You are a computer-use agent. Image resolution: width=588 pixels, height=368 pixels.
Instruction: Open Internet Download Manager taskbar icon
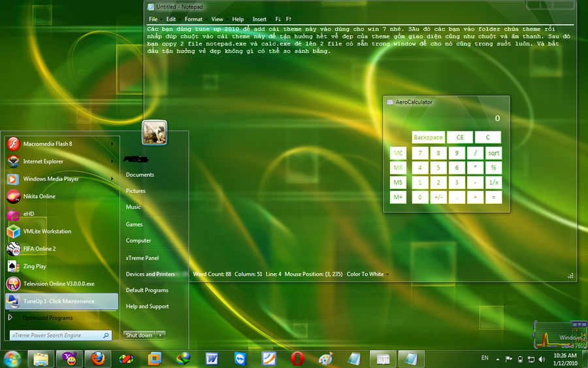[183, 359]
